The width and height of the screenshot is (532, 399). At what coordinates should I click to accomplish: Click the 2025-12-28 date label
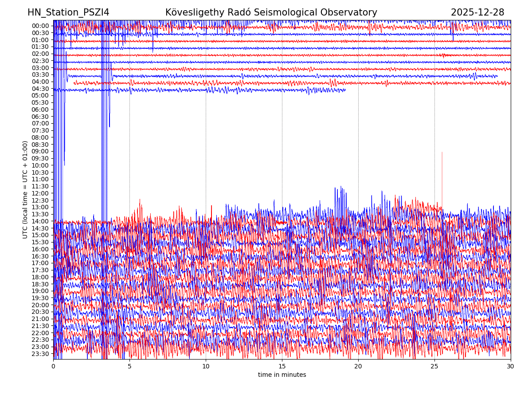[477, 12]
